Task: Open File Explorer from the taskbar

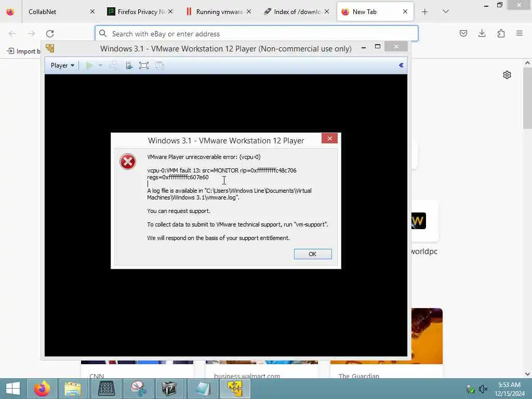Action: (73, 389)
